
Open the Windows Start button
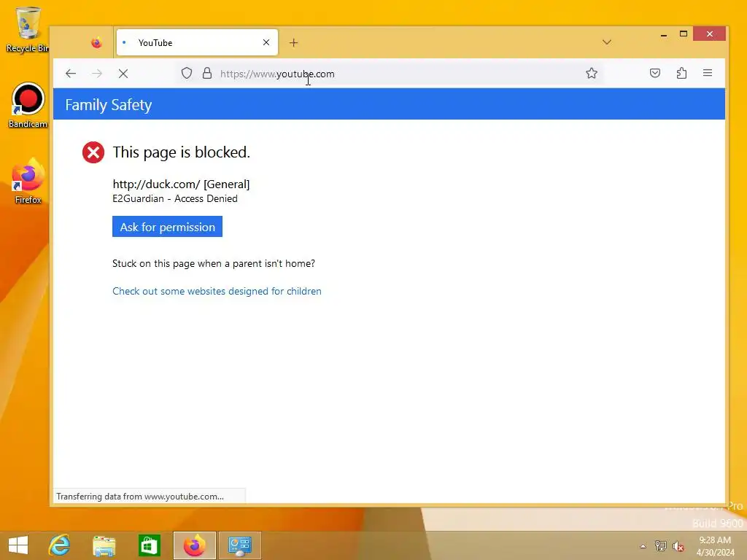tap(18, 545)
